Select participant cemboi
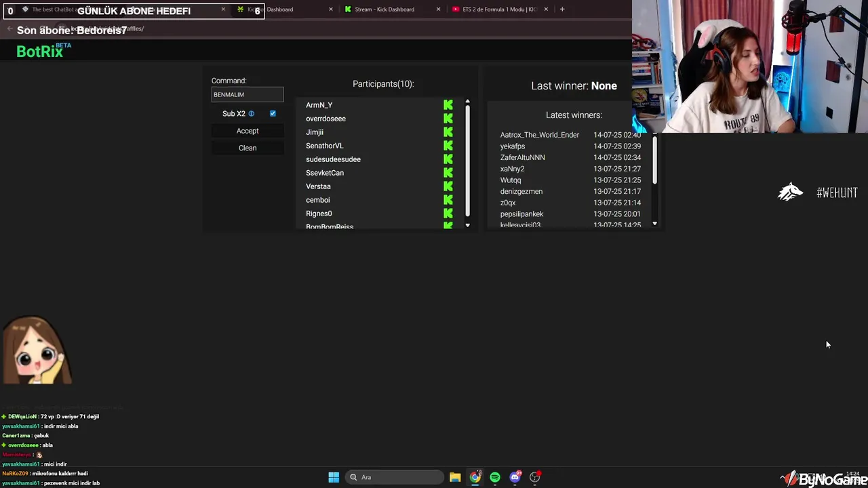 (x=317, y=200)
